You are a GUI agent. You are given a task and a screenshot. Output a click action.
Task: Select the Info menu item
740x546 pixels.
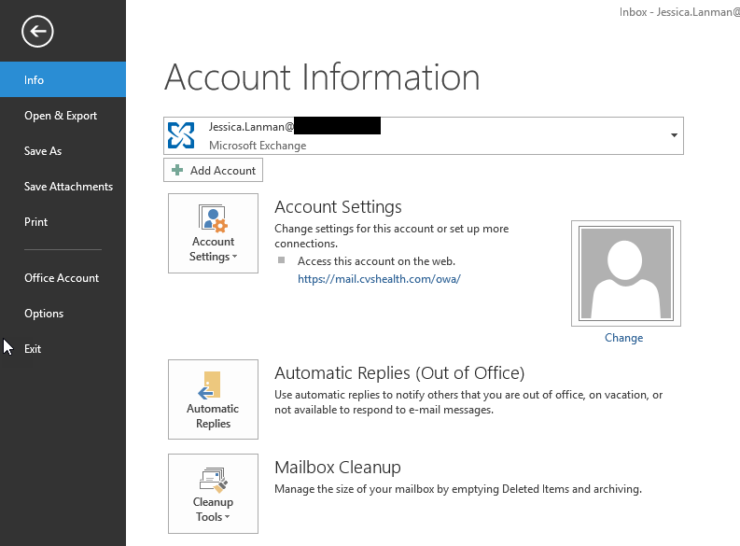coord(63,80)
